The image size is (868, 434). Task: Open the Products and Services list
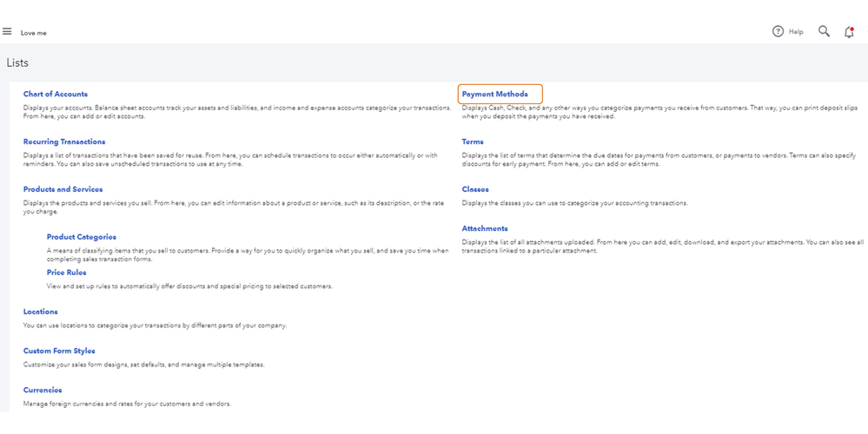63,189
